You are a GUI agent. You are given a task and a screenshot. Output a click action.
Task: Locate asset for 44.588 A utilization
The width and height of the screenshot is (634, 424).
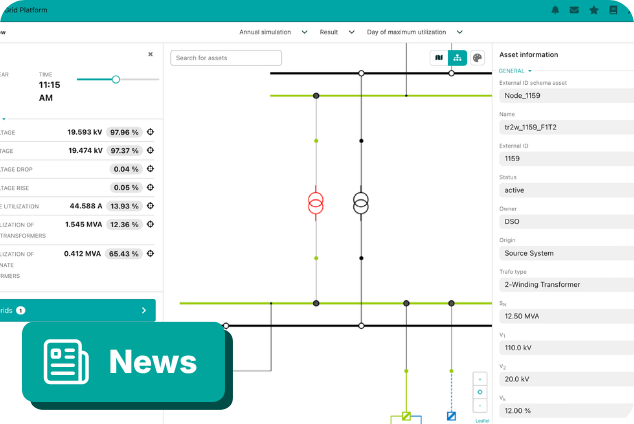coord(150,206)
